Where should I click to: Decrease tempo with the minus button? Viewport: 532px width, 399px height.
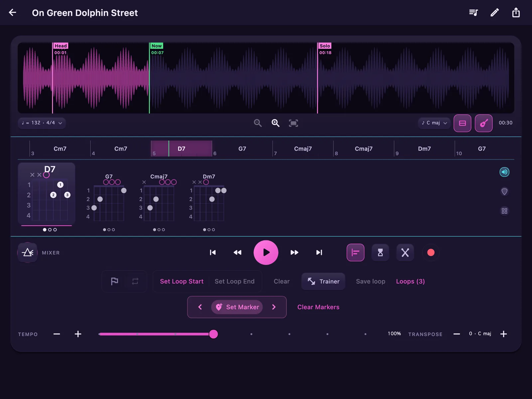pos(57,334)
